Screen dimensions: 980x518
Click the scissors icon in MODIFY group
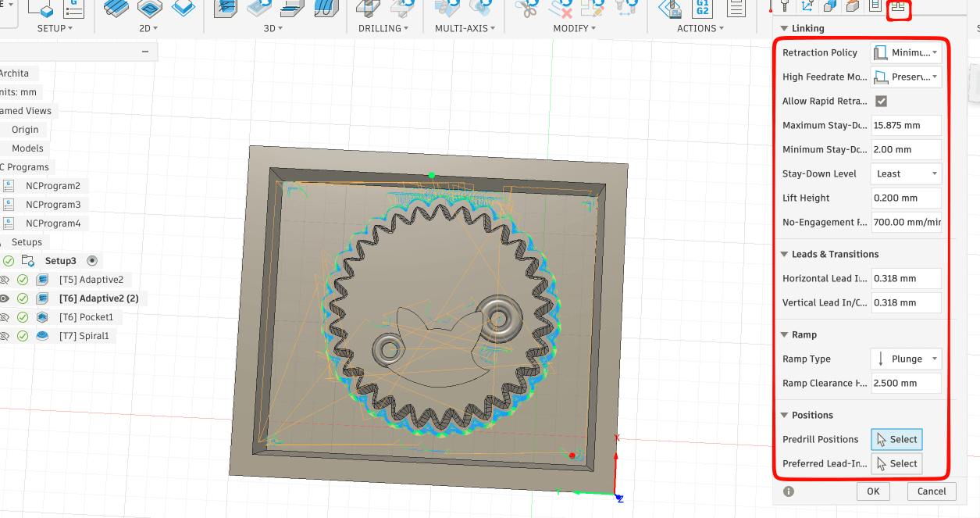tap(528, 8)
